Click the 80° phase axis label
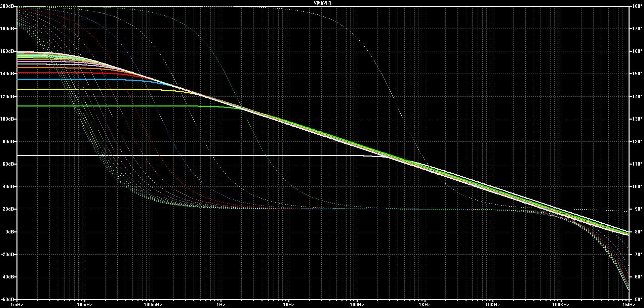The width and height of the screenshot is (644, 308). pyautogui.click(x=638, y=232)
